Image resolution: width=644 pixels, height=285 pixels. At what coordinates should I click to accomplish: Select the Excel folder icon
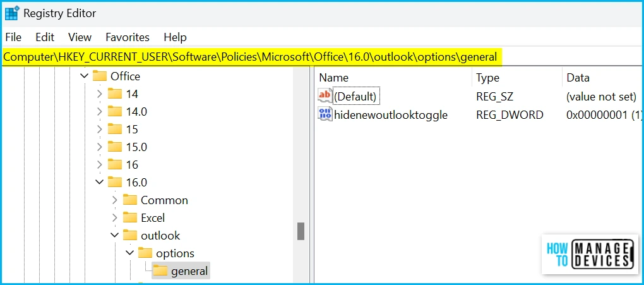pyautogui.click(x=130, y=217)
